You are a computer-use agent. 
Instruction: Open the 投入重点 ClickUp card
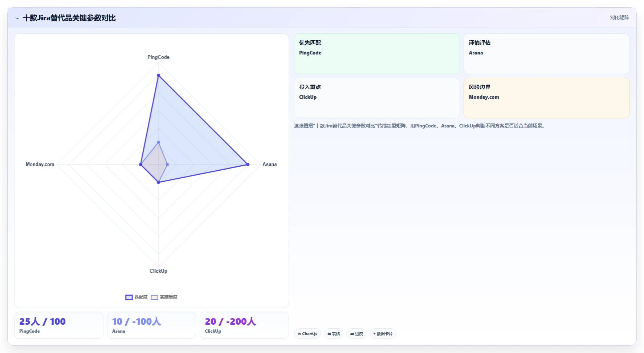point(377,98)
